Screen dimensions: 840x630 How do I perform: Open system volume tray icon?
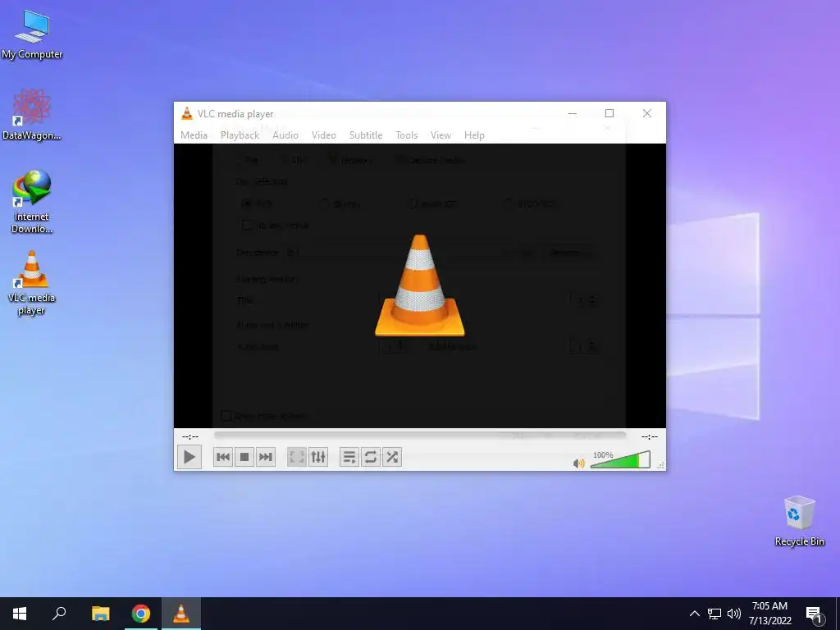click(x=734, y=614)
